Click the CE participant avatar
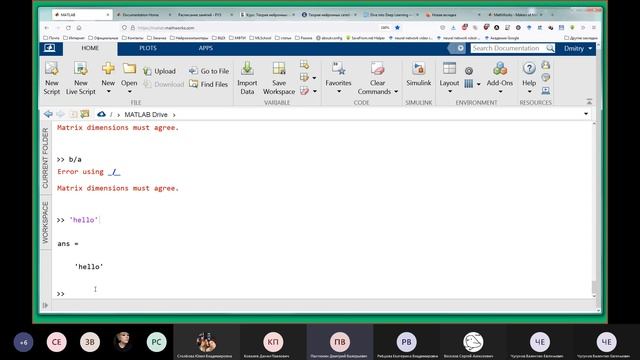The width and height of the screenshot is (640, 360). click(56, 342)
